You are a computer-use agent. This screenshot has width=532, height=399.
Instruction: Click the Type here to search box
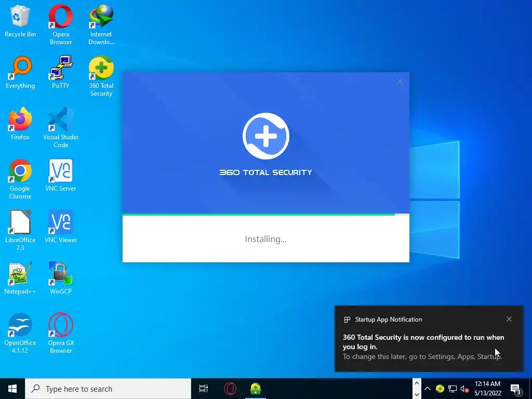(x=108, y=389)
